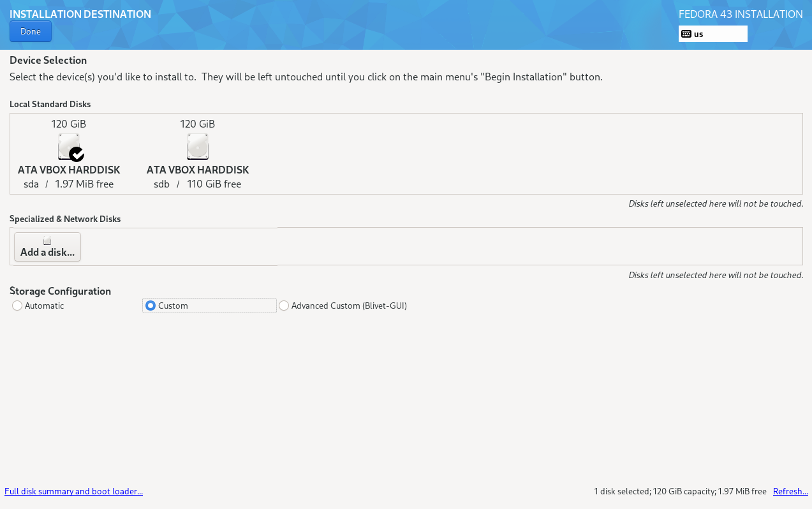Click the small disk icon above "Add a disk..."
Screen dimensions: 812x509
[47, 241]
